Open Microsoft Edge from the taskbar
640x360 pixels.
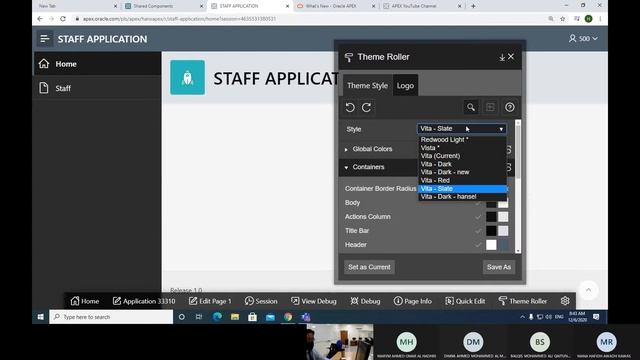coord(217,317)
